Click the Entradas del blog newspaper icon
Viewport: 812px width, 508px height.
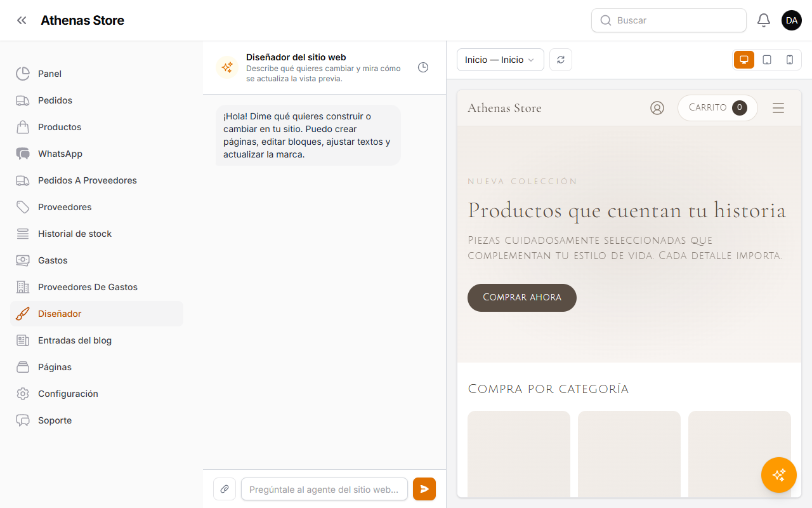pos(23,340)
